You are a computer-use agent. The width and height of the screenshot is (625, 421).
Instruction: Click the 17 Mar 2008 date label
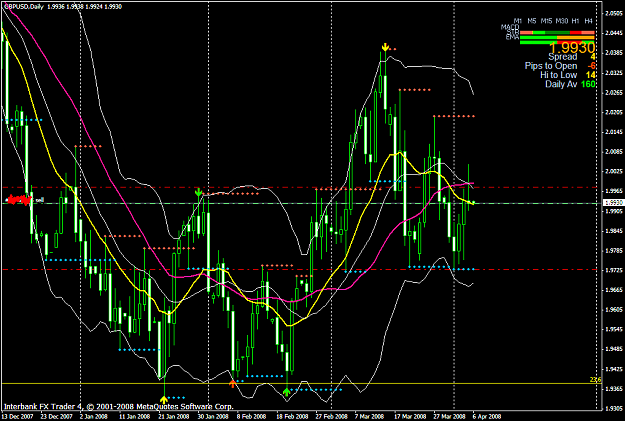click(x=410, y=416)
